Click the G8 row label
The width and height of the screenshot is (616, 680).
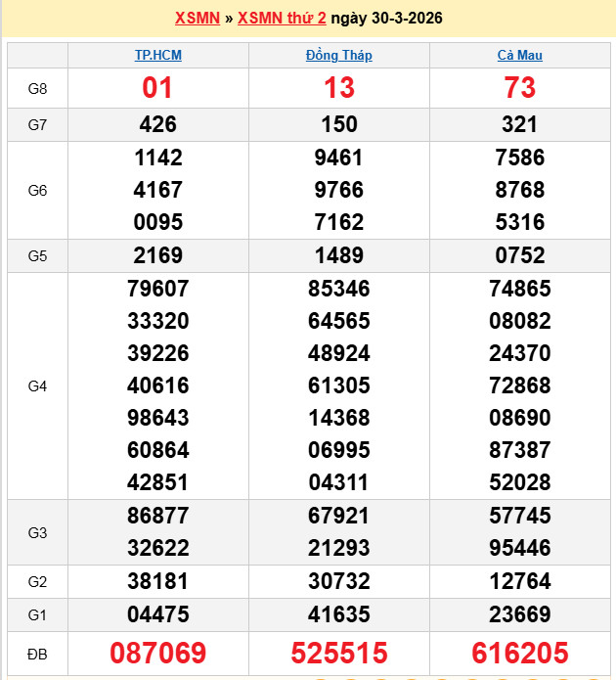[x=37, y=89]
